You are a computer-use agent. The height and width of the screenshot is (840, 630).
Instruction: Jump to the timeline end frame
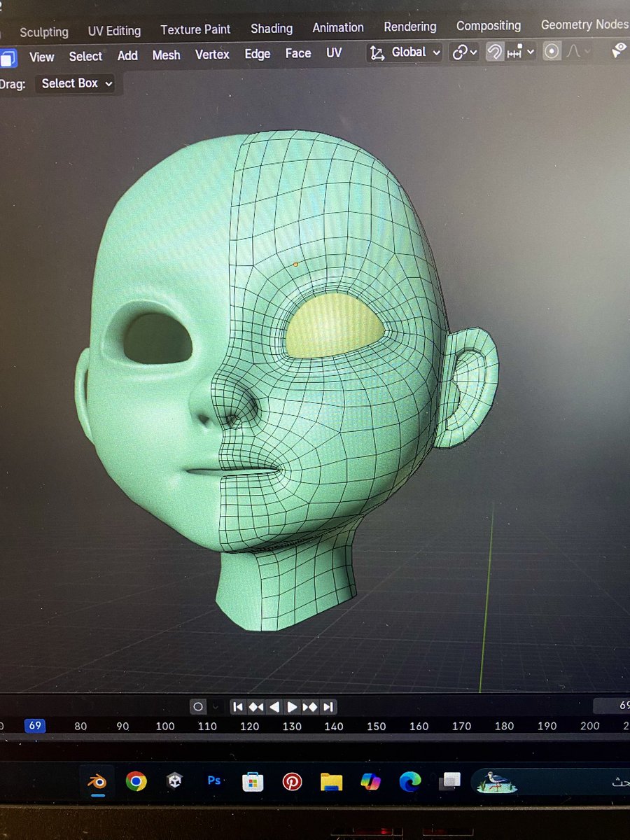pos(328,707)
